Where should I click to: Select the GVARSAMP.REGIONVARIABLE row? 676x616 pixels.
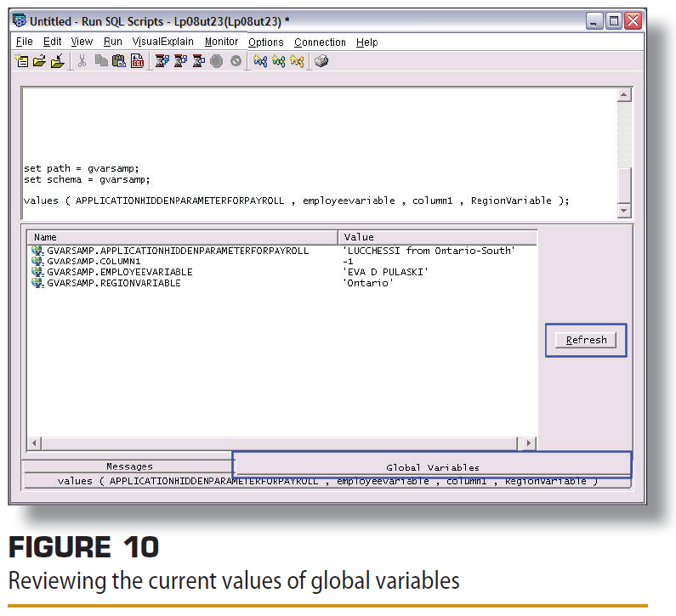click(x=282, y=283)
